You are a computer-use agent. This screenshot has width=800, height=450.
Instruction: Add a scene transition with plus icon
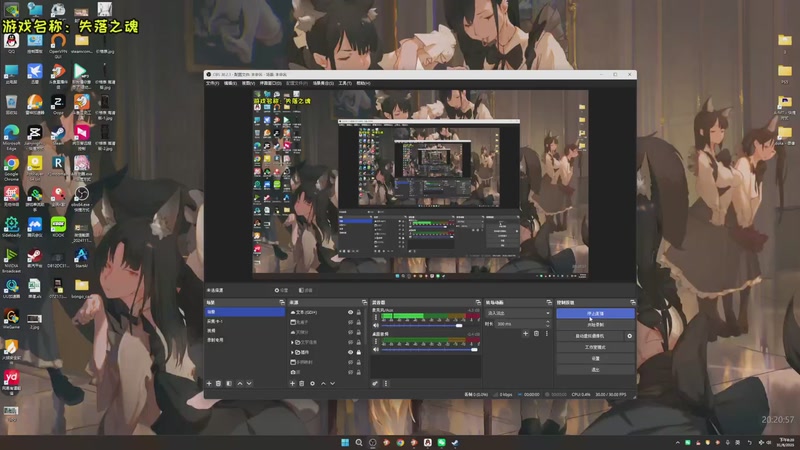(526, 334)
